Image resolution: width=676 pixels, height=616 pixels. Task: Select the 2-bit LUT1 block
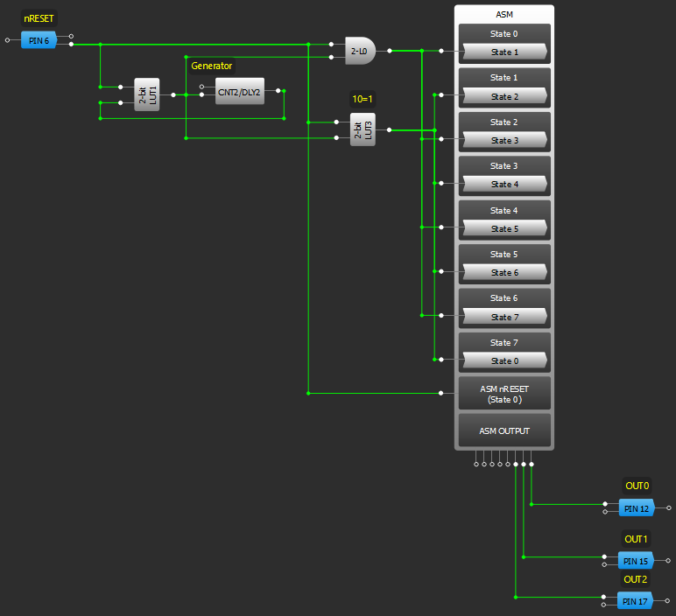point(146,94)
